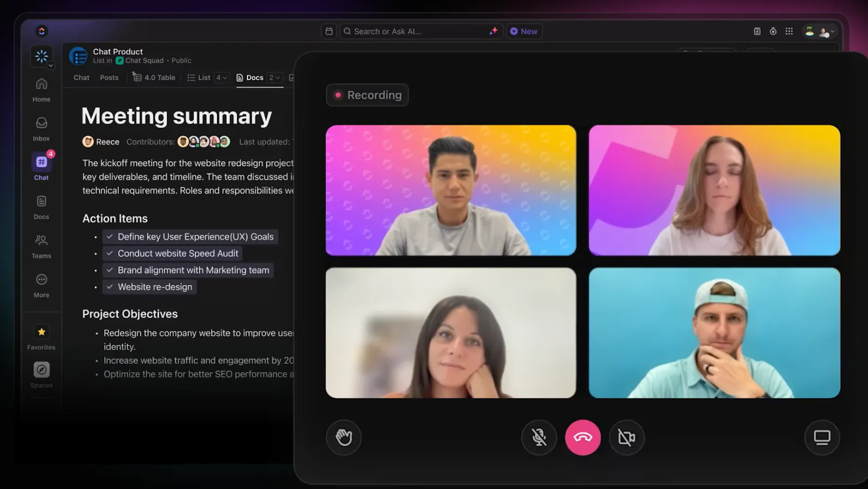Click the contributors avatar group
This screenshot has width=868, height=489.
tap(204, 141)
